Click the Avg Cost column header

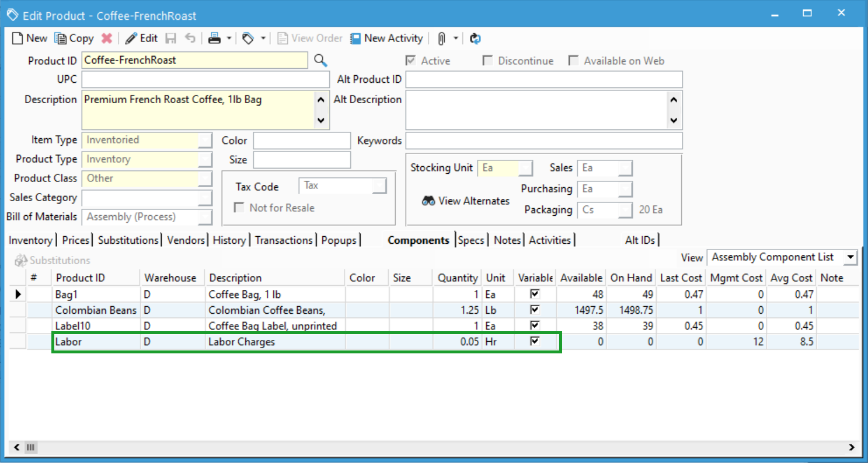pyautogui.click(x=792, y=278)
